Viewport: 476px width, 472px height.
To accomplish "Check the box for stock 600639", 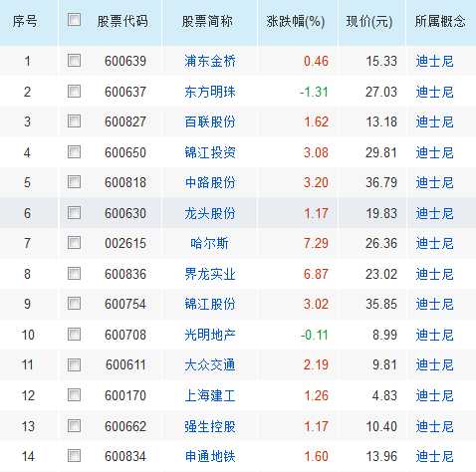I will (74, 61).
